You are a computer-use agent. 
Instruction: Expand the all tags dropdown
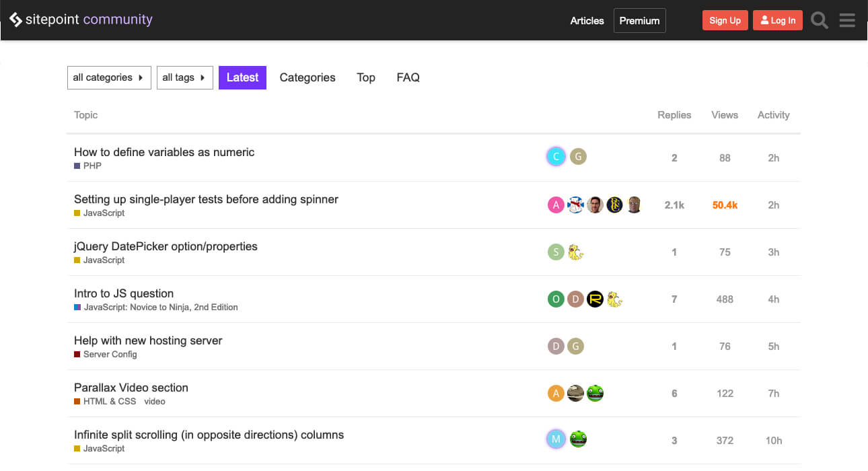tap(184, 77)
